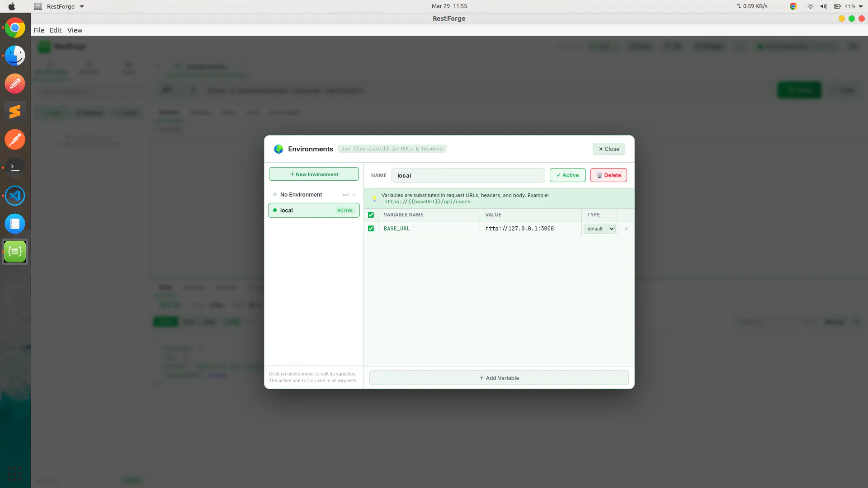Open Finder from the dock
This screenshot has height=488, width=868.
click(15, 56)
